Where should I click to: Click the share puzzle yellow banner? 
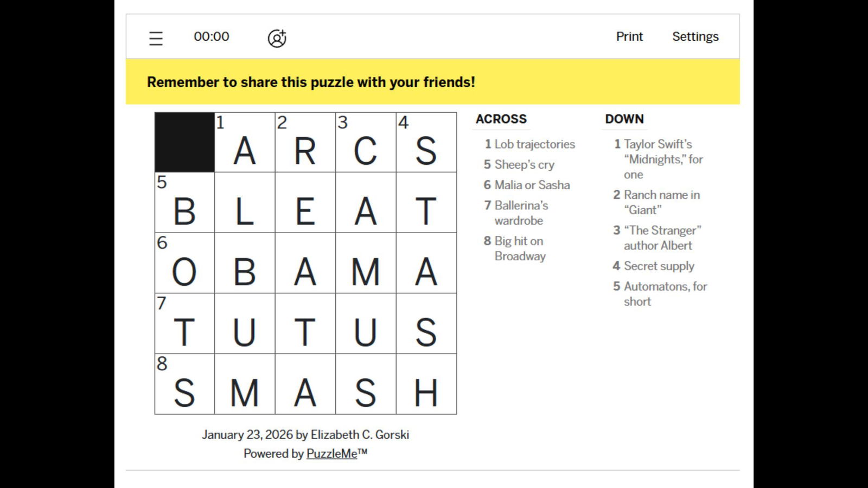[x=432, y=82]
